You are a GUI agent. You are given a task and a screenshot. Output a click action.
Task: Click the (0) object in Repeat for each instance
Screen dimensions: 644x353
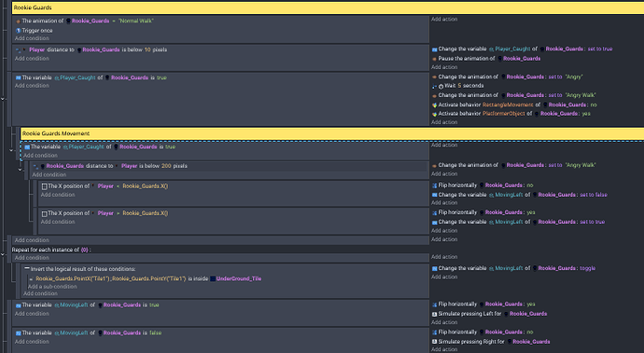[84, 250]
